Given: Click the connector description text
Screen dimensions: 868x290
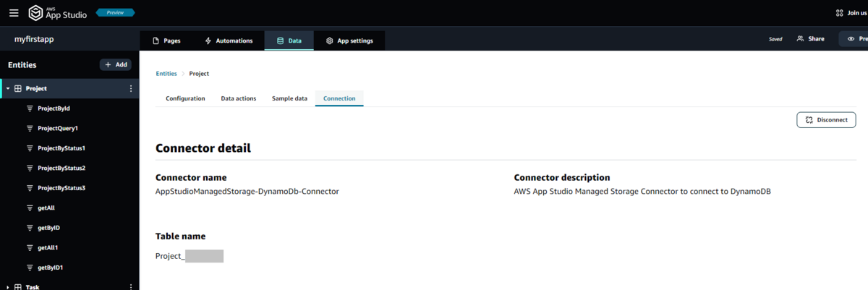Looking at the screenshot, I should tap(642, 192).
